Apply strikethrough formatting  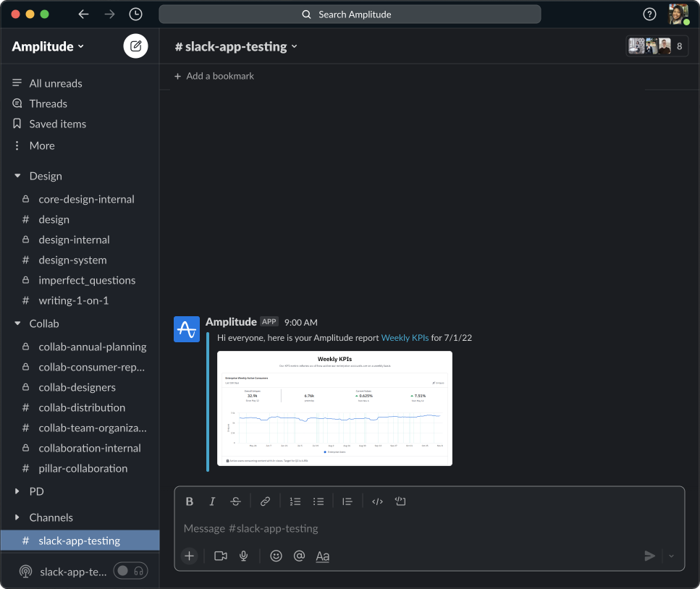point(235,501)
